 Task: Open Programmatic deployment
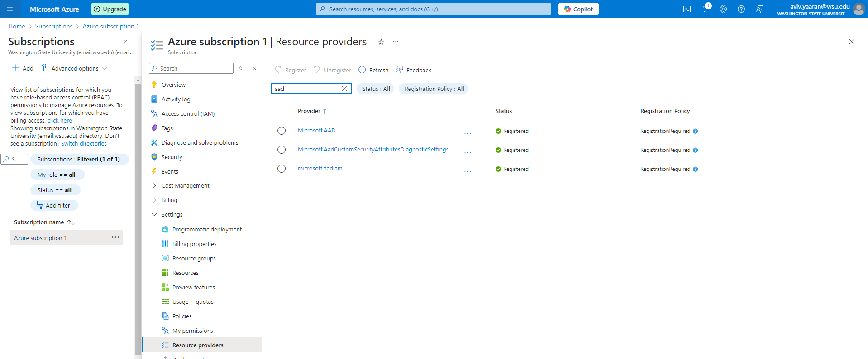207,229
